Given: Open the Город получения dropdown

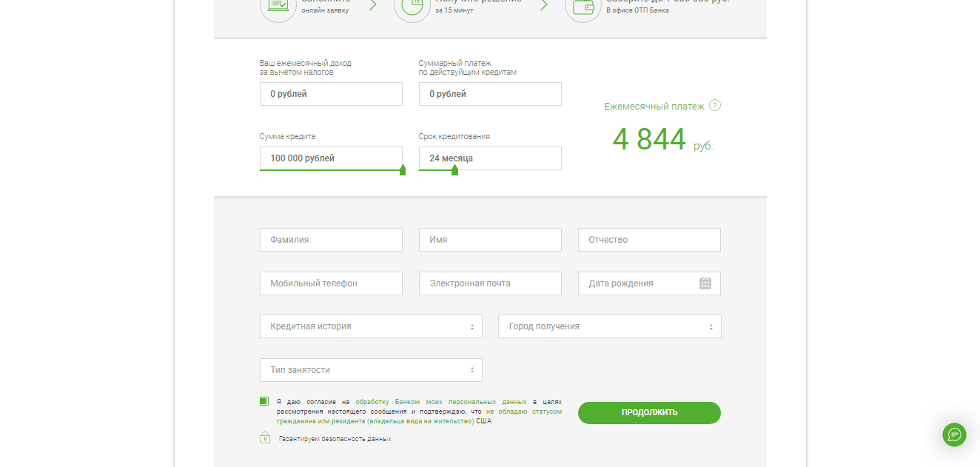Looking at the screenshot, I should point(609,326).
